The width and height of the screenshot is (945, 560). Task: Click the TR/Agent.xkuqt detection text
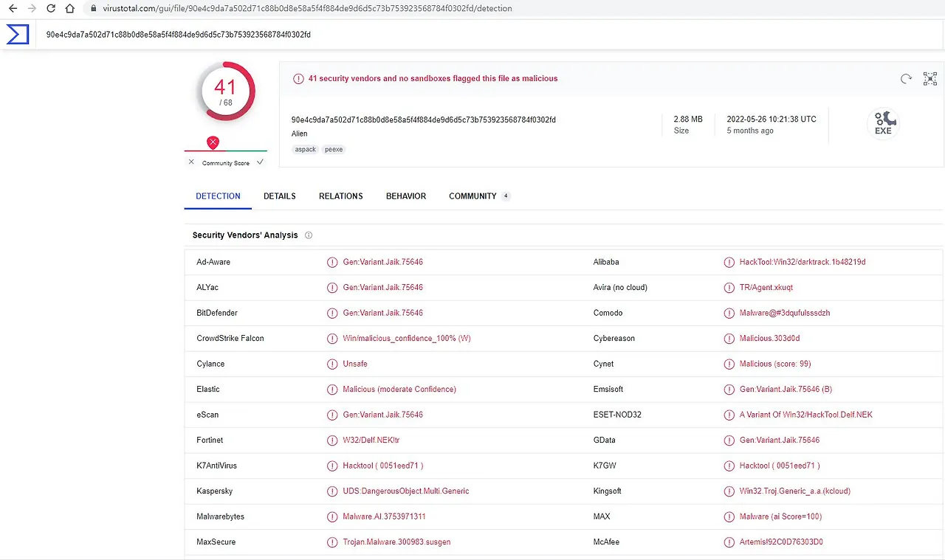766,288
